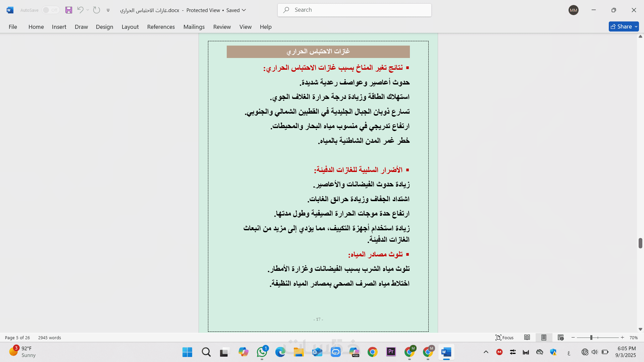644x362 pixels.
Task: Open the Layout ribbon tab
Action: tap(130, 27)
